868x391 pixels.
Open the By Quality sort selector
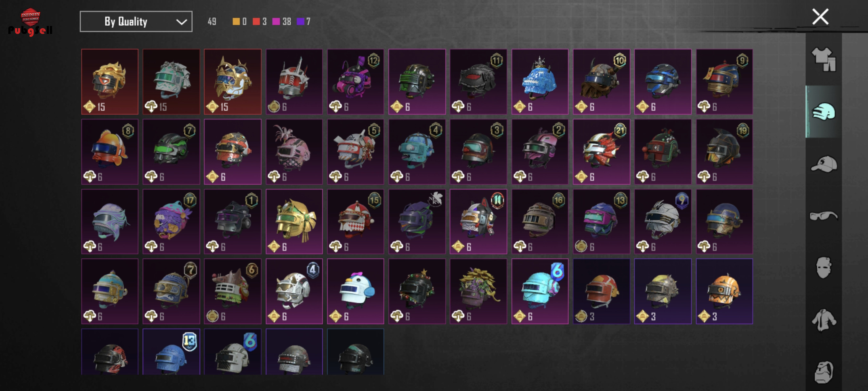point(136,21)
